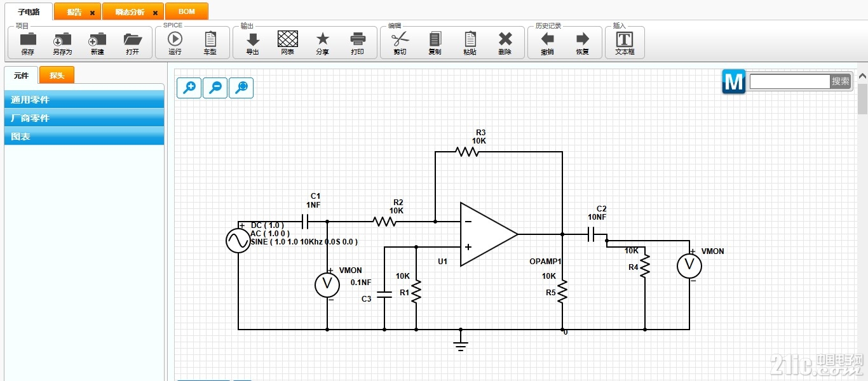Click the Mouser search input field
Image resolution: width=868 pixels, height=381 pixels.
point(790,81)
